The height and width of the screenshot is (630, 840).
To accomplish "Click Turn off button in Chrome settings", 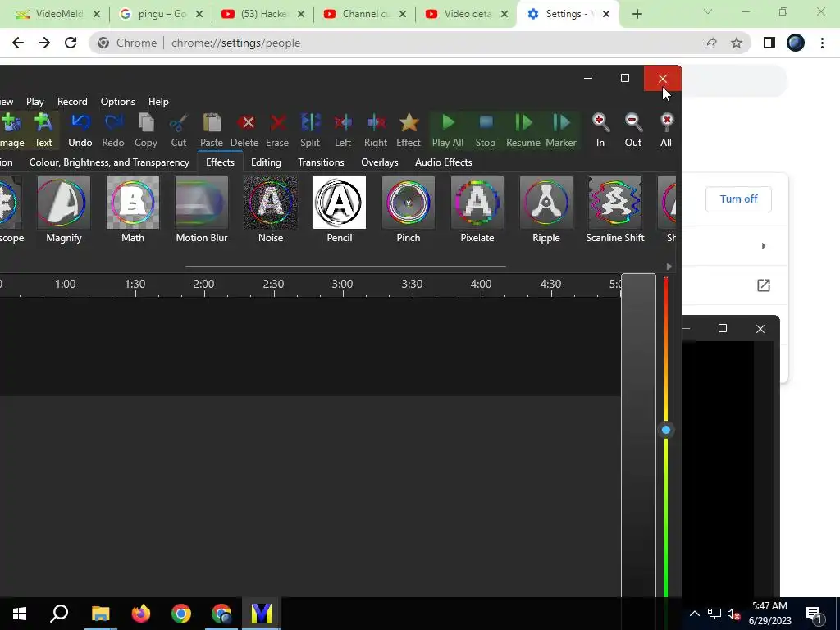I will (x=738, y=199).
